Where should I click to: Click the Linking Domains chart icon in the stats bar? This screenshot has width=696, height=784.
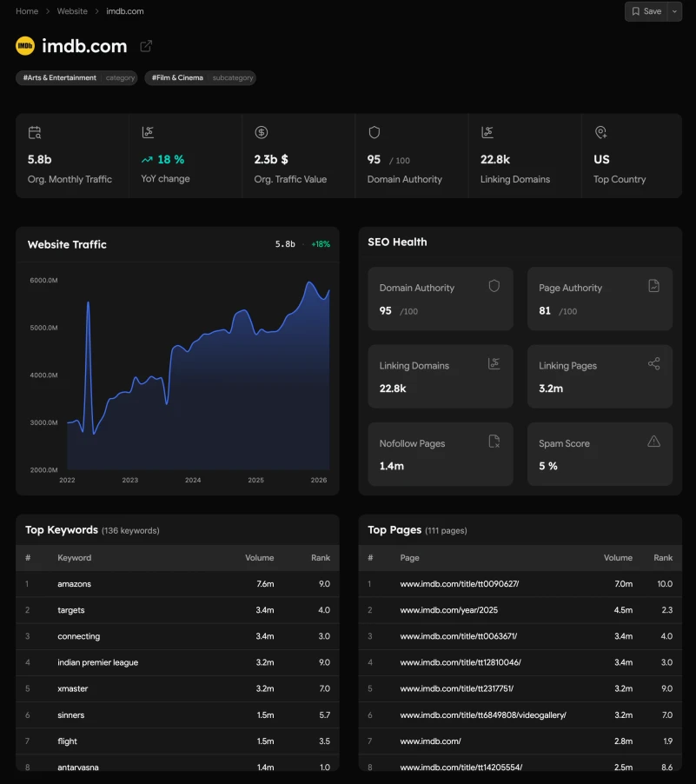[487, 132]
